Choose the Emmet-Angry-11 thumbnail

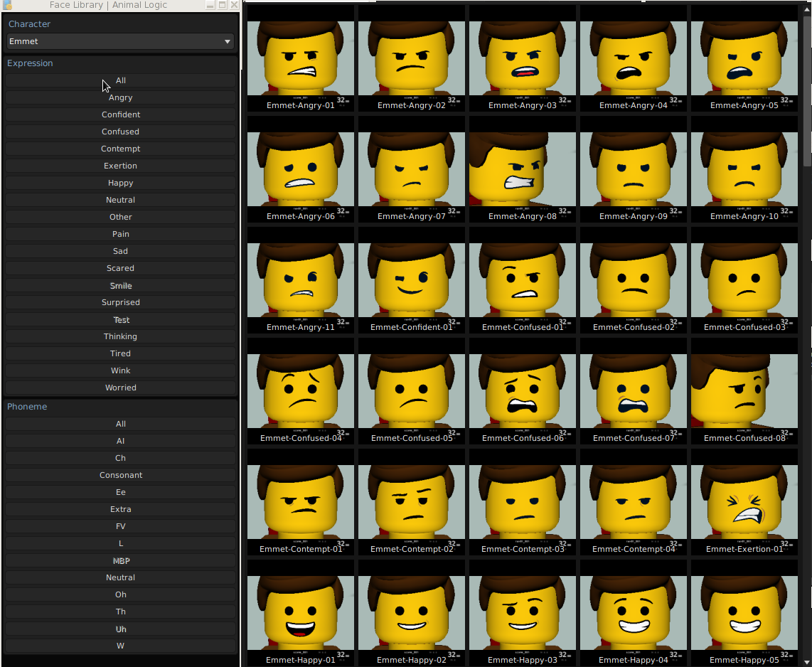click(x=300, y=280)
